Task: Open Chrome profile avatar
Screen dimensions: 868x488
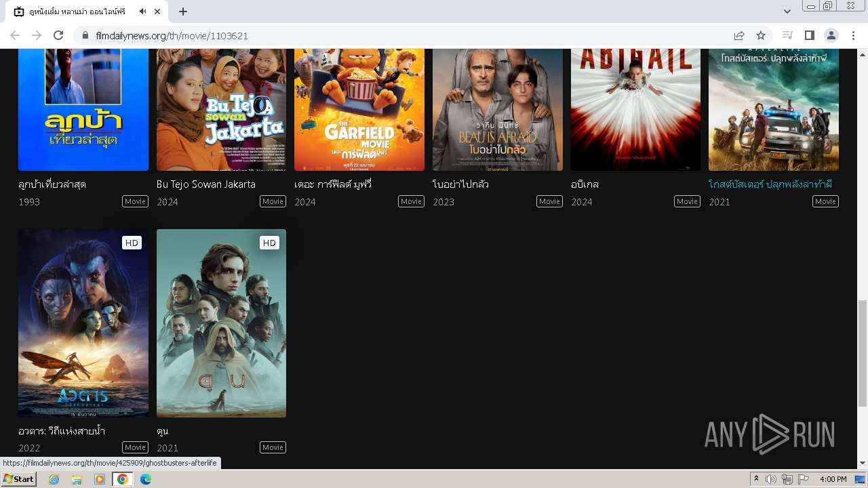Action: click(831, 35)
